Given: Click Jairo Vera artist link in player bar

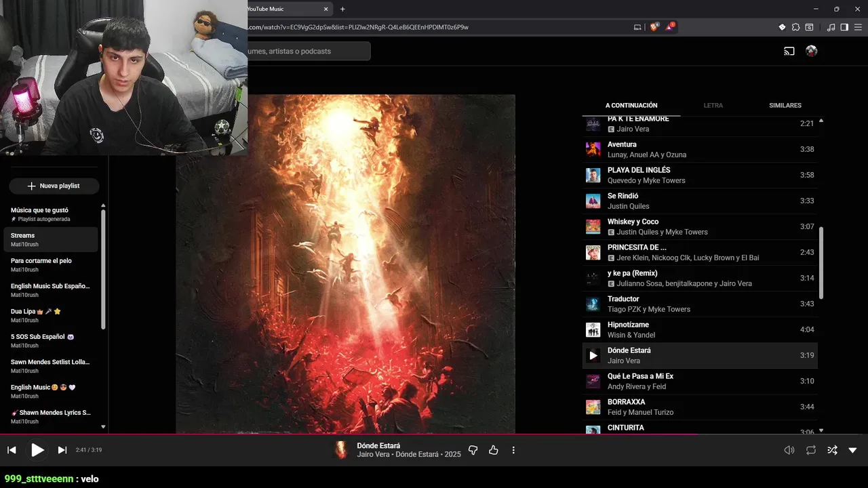Looking at the screenshot, I should click(x=374, y=454).
